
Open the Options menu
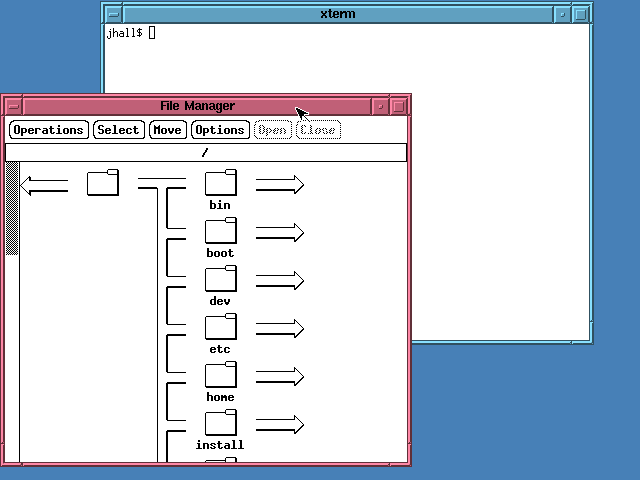pos(219,130)
